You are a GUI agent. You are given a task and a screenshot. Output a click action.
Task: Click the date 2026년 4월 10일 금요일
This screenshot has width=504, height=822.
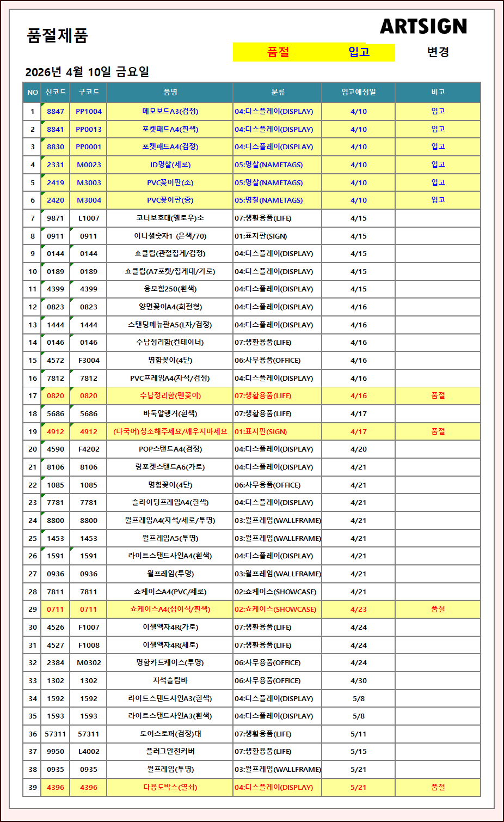click(x=87, y=72)
